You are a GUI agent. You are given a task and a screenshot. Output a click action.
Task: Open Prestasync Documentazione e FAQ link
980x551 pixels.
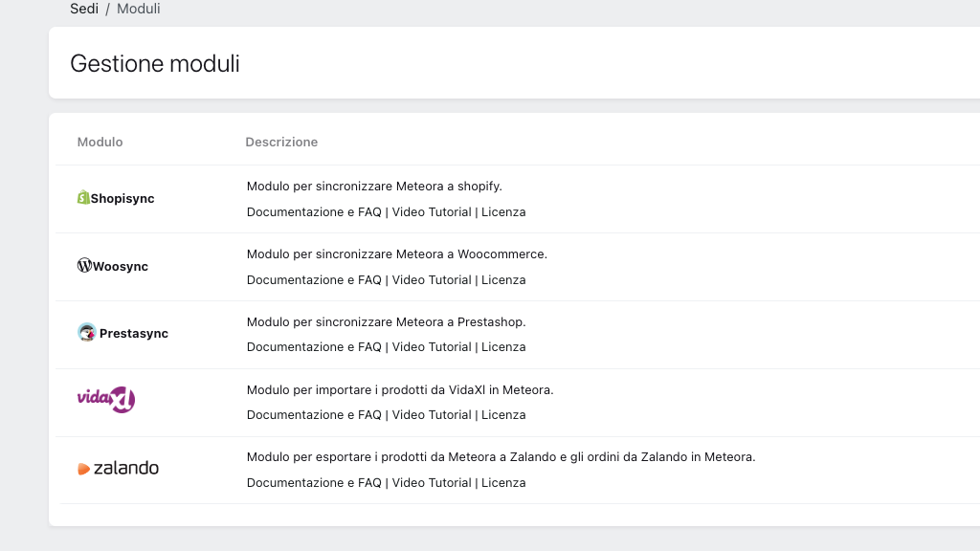click(x=314, y=346)
